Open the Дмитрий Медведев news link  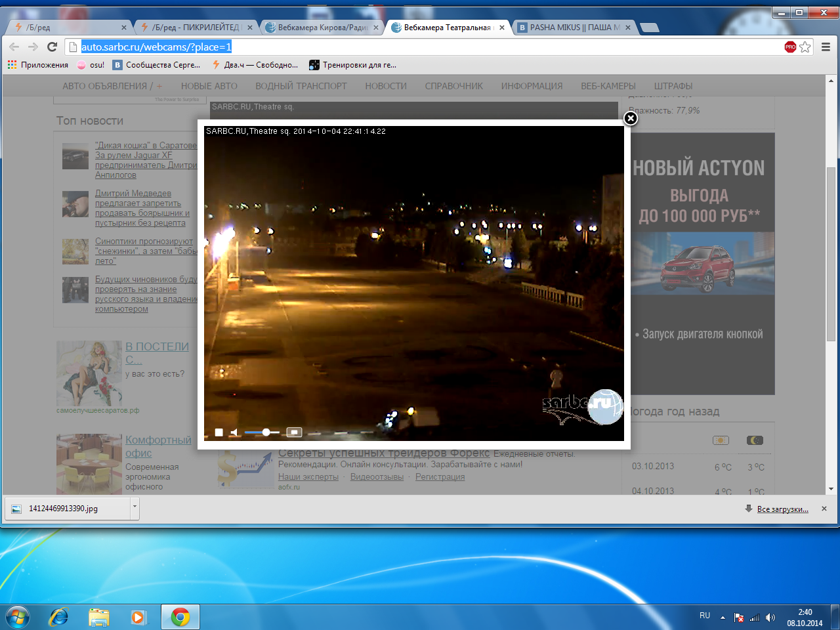pyautogui.click(x=142, y=208)
